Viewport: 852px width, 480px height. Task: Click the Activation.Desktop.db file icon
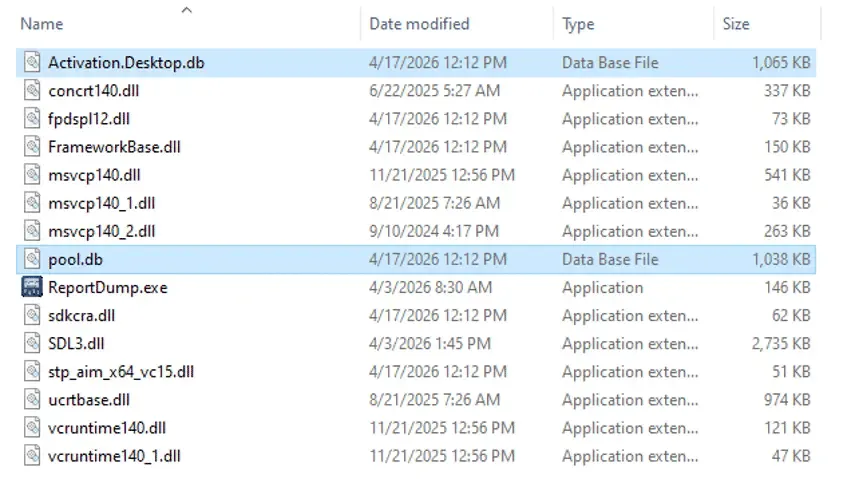(x=32, y=63)
